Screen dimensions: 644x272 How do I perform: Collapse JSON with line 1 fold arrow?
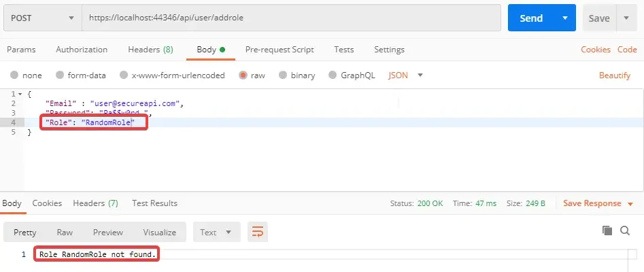tap(20, 94)
